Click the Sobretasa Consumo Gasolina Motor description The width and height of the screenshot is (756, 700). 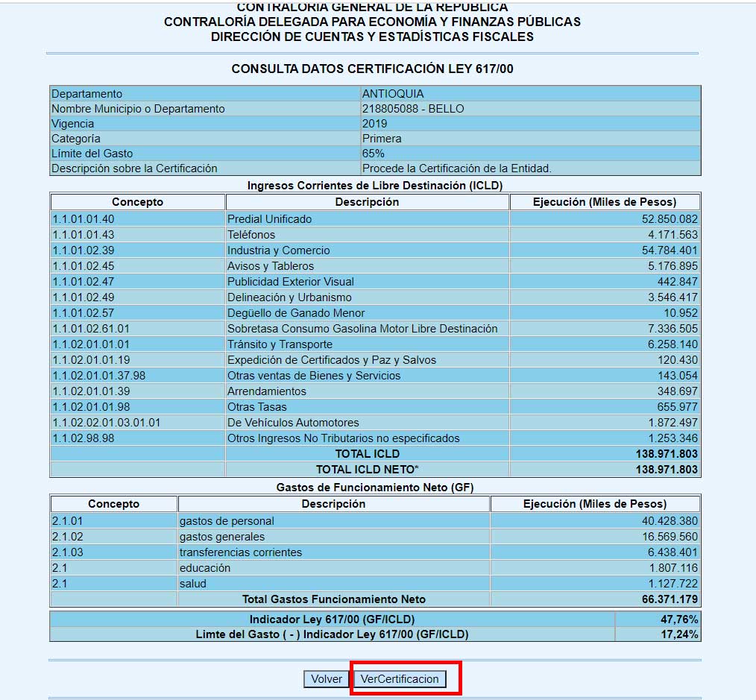[362, 329]
